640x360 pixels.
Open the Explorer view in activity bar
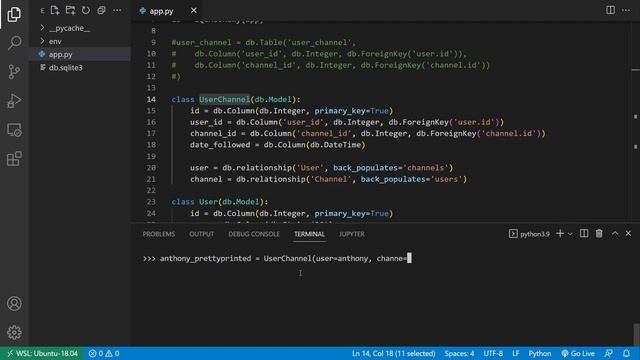pos(14,15)
